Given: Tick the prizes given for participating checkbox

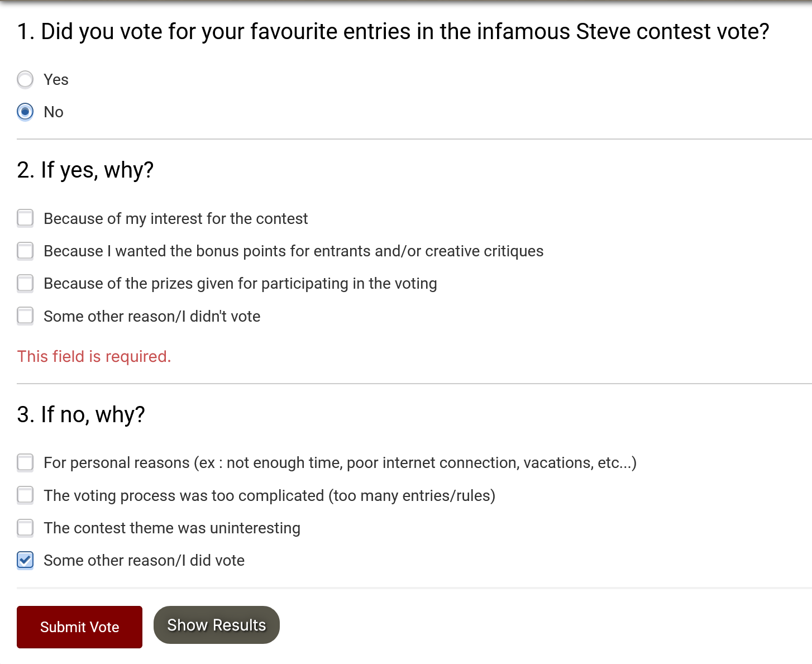Looking at the screenshot, I should pyautogui.click(x=25, y=283).
